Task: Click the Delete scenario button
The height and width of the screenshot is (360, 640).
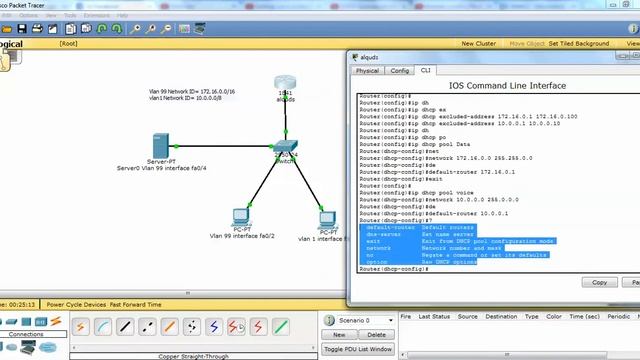Action: 376,335
